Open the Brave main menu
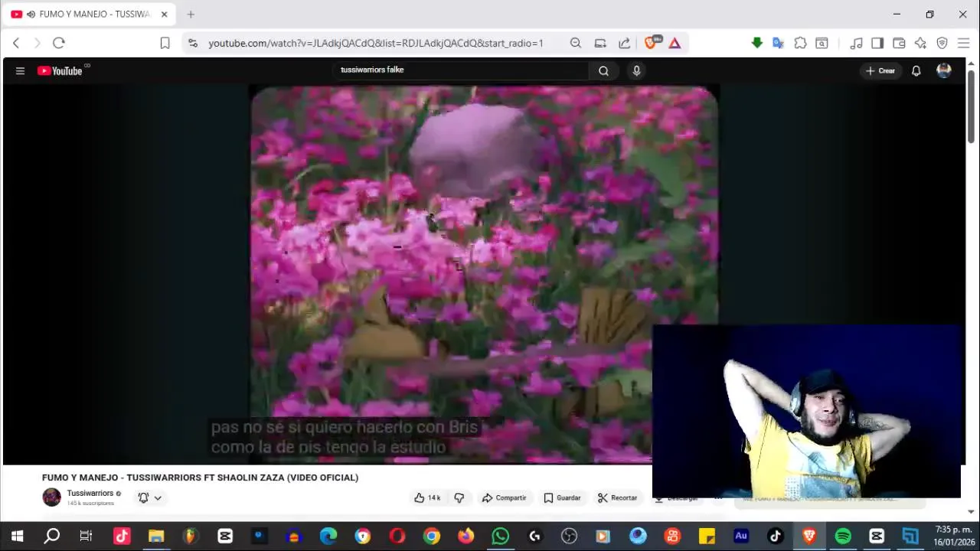980x551 pixels. point(964,44)
